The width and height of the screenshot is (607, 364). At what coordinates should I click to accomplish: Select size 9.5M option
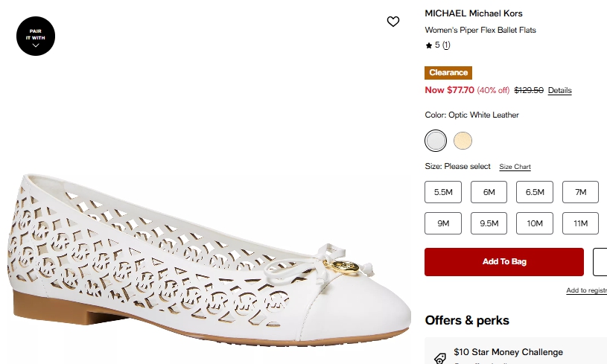489,223
